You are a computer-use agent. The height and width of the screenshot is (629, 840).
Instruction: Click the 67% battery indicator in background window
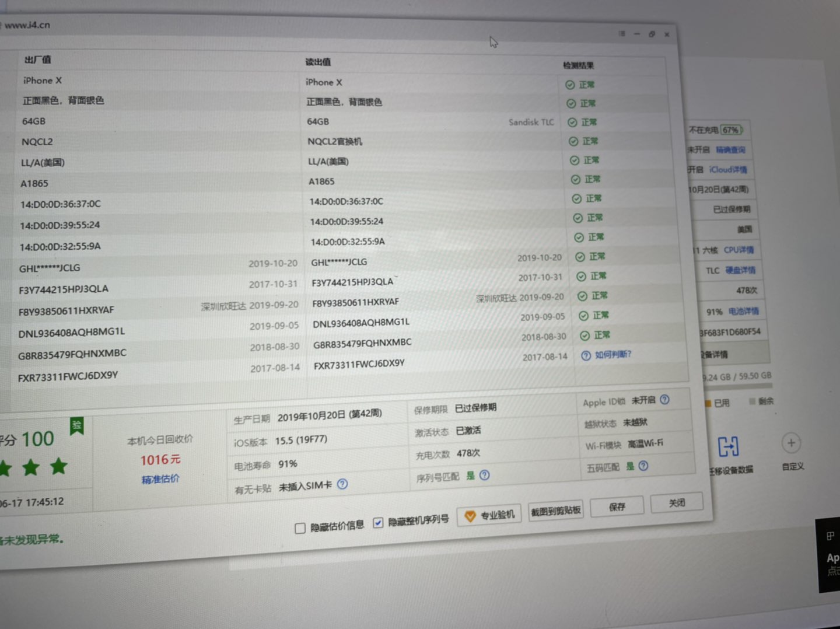coord(731,130)
